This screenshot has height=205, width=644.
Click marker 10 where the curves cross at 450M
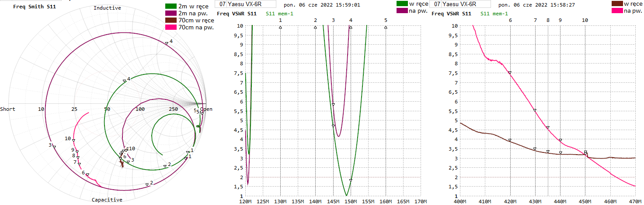[585, 152]
